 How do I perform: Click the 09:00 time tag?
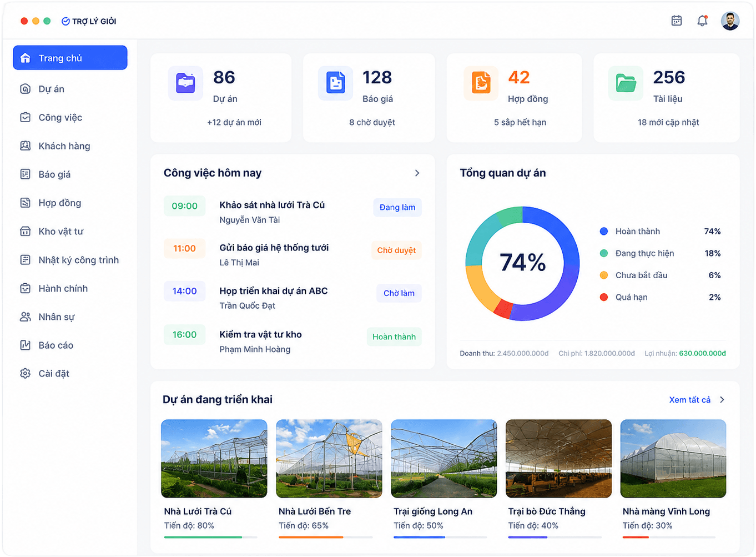184,205
